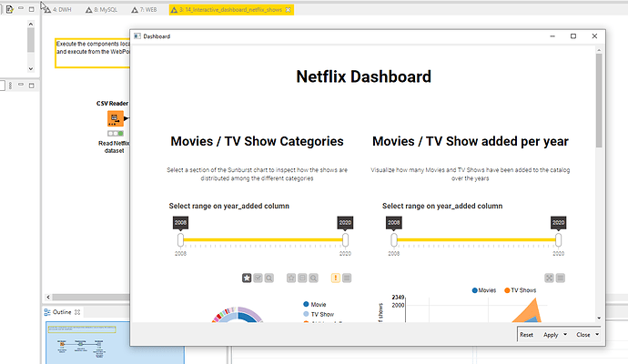Switch to the 4: DWH workflow tab
The width and height of the screenshot is (628, 364).
coord(58,10)
